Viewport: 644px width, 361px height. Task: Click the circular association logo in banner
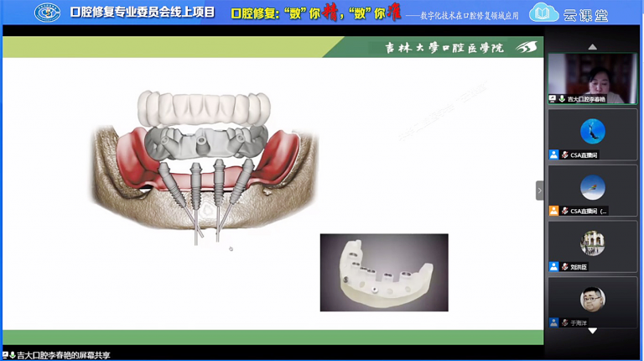point(47,13)
